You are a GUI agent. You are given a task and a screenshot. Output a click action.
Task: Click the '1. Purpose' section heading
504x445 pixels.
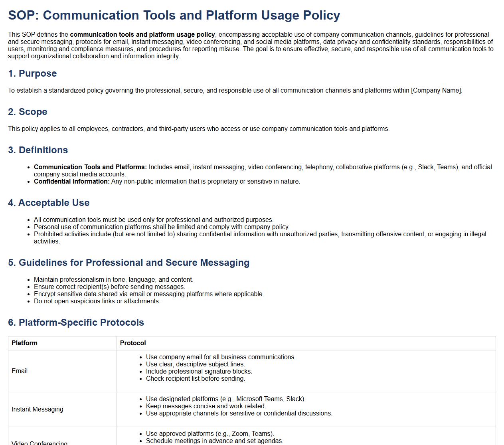(32, 73)
